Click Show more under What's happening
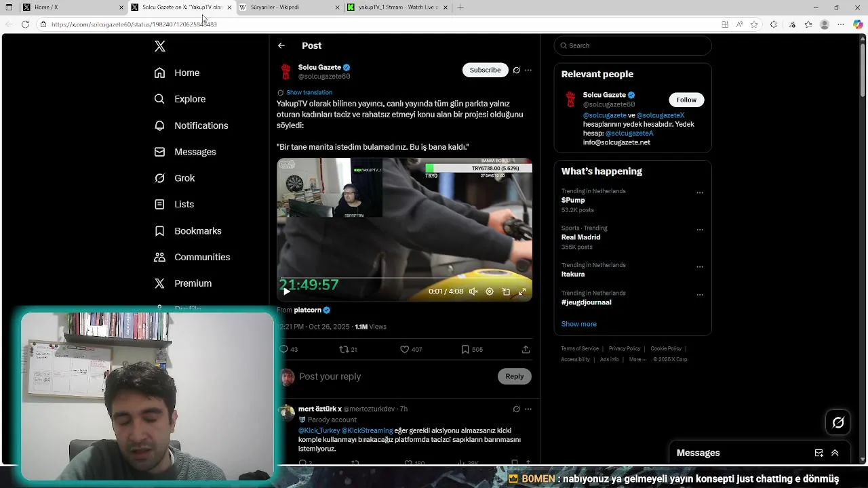Viewport: 868px width, 488px height. click(x=579, y=324)
